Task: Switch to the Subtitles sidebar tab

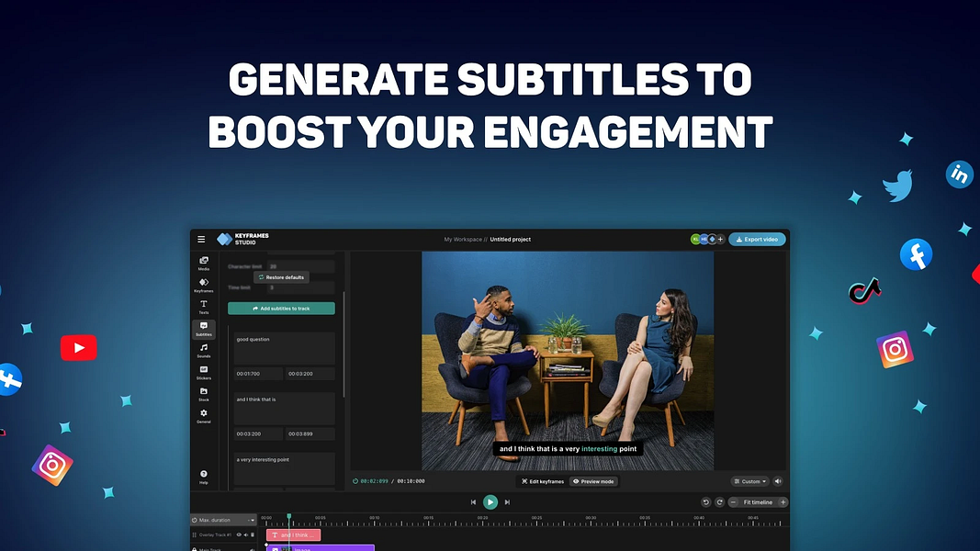Action: click(204, 329)
